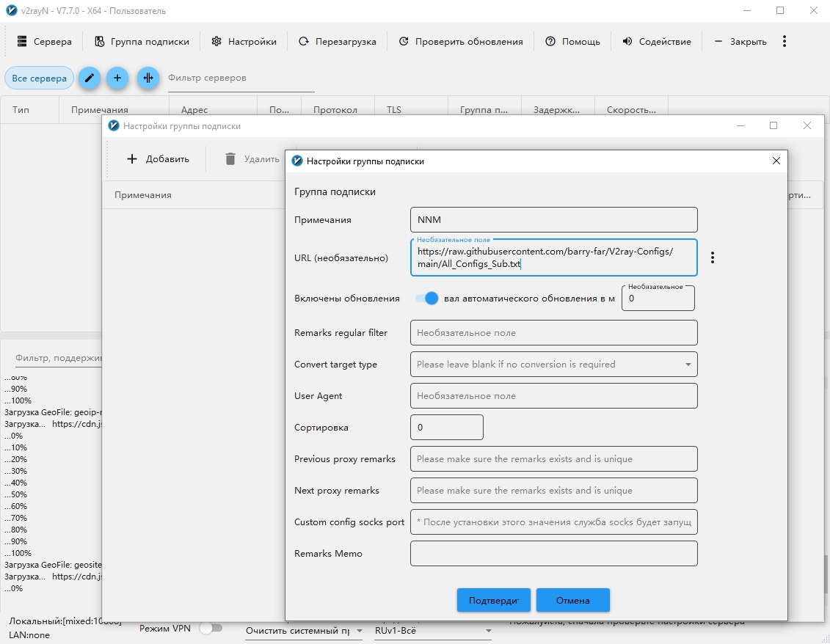Image resolution: width=830 pixels, height=644 pixels.
Task: Open the Сервера menu in the main toolbar
Action: 44,41
